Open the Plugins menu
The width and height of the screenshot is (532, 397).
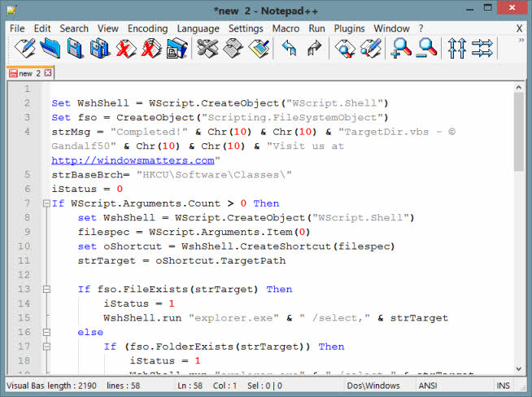coord(349,28)
